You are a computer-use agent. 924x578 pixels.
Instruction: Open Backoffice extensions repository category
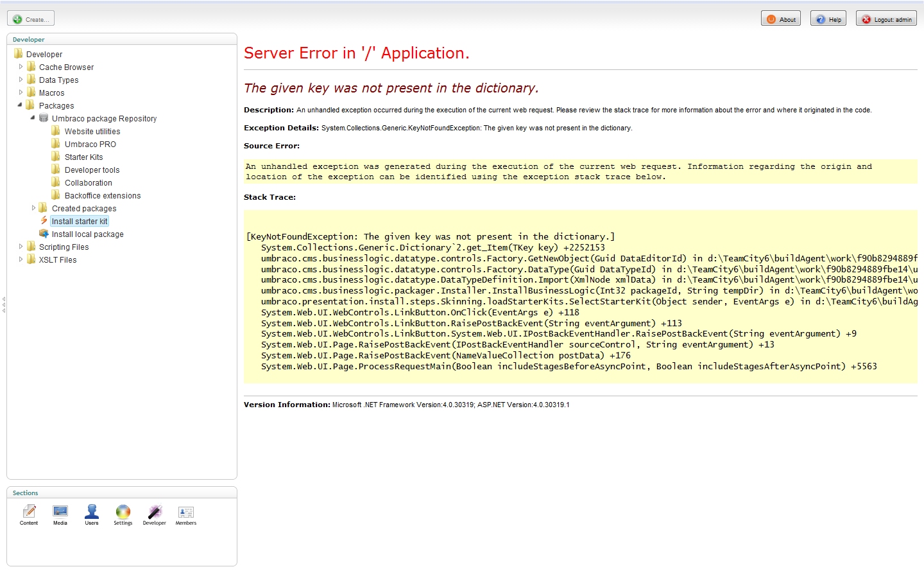tap(103, 196)
